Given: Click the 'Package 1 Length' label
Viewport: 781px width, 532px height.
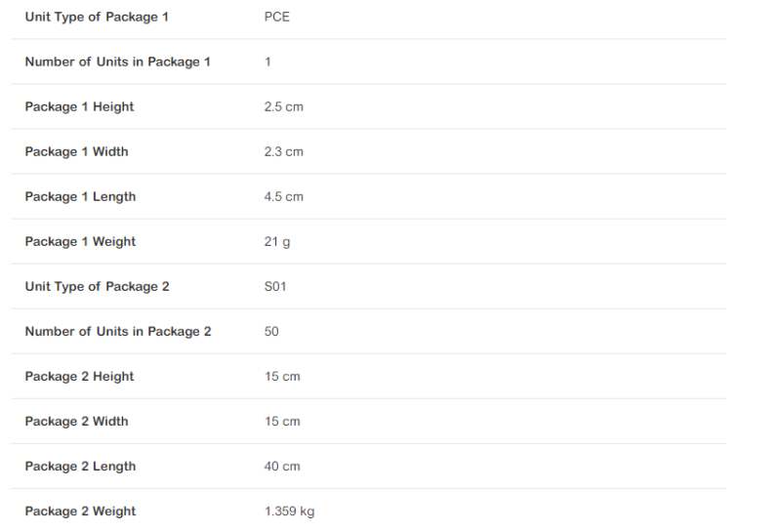Looking at the screenshot, I should click(80, 196).
